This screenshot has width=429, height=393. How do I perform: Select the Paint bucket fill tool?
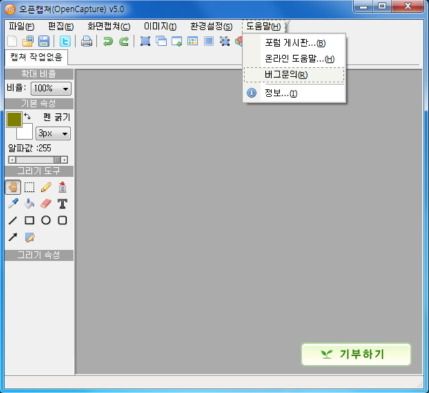coord(29,204)
